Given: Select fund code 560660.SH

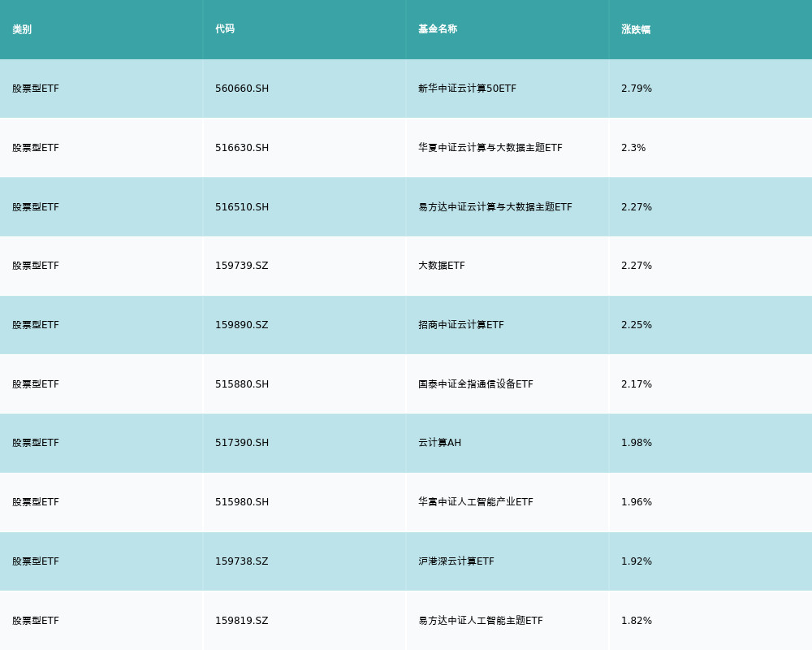Looking at the screenshot, I should 242,89.
